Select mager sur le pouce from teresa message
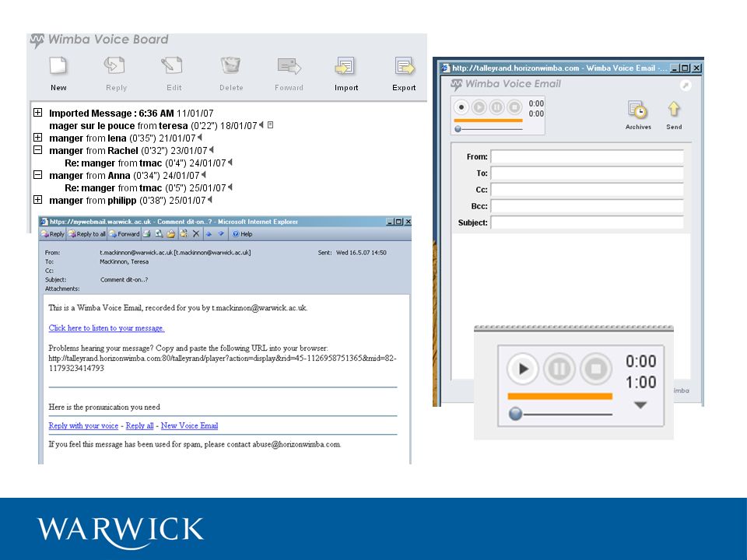 pyautogui.click(x=153, y=126)
